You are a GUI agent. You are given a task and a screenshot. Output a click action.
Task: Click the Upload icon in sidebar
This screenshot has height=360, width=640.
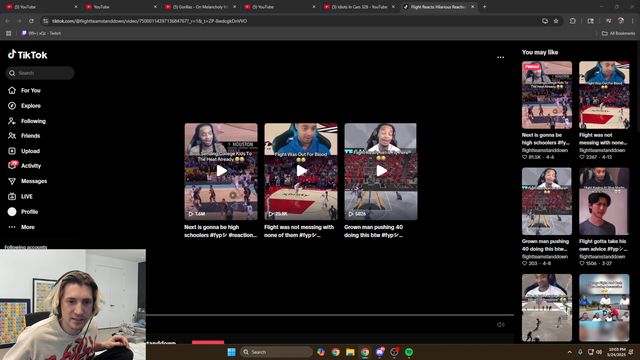(12, 151)
